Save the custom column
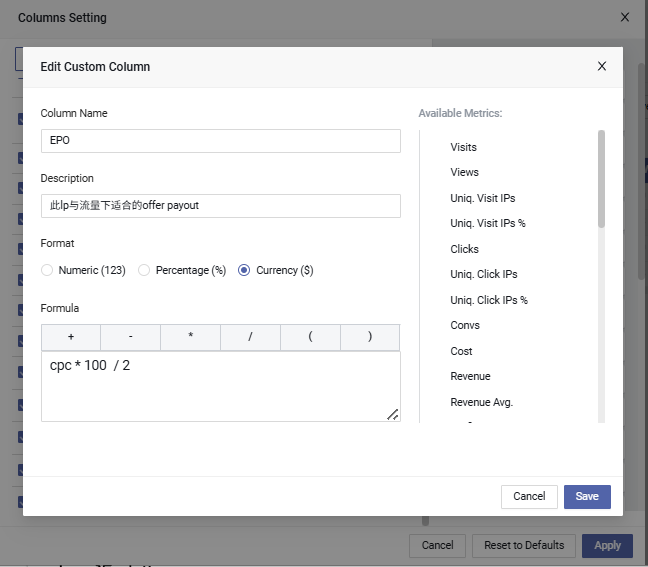 pyautogui.click(x=587, y=497)
